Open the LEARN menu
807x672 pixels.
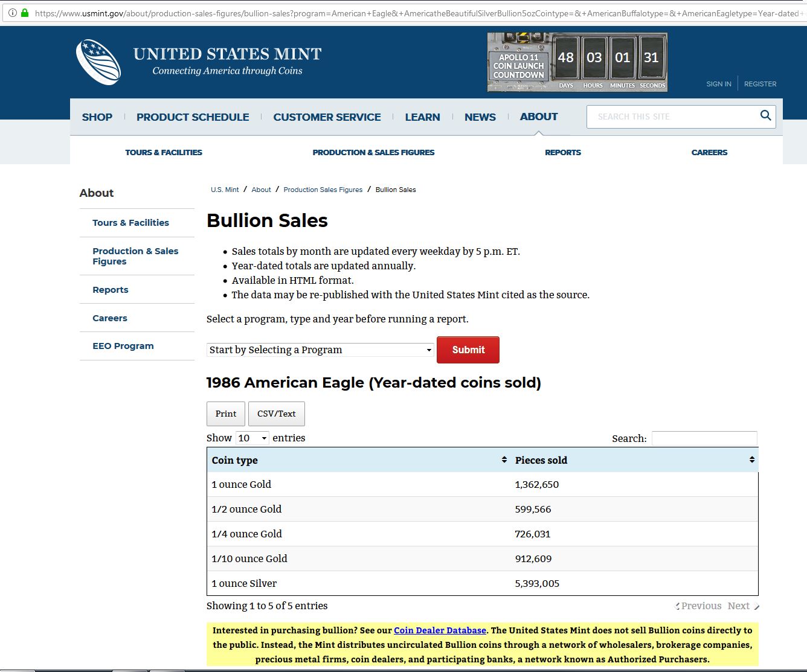tap(422, 117)
